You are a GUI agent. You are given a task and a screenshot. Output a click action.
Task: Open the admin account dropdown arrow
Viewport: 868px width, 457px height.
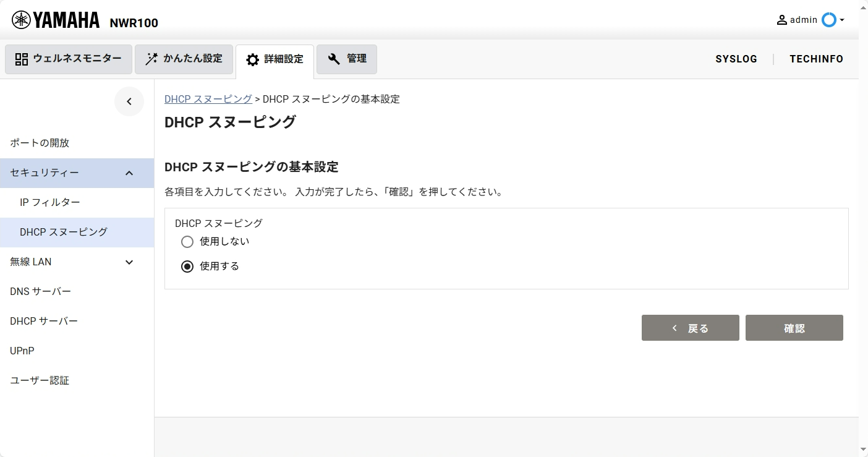[x=842, y=20]
